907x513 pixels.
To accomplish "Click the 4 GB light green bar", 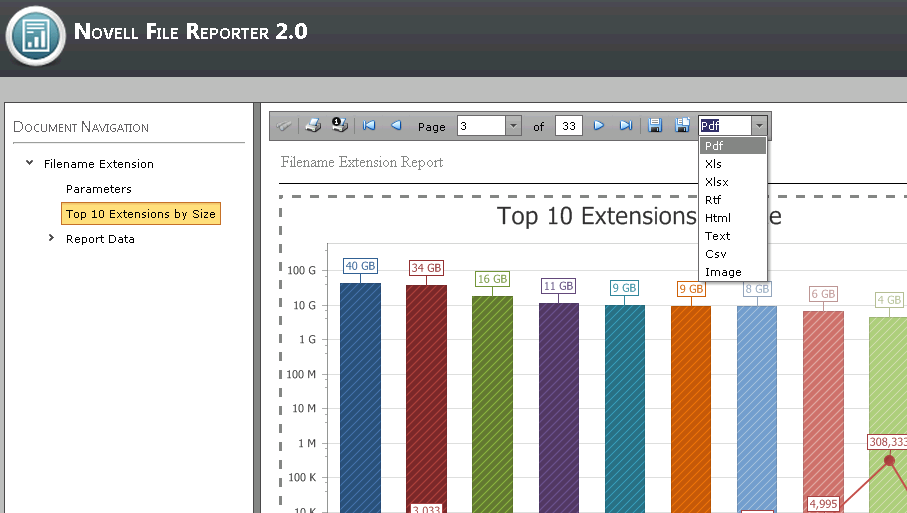I will point(888,415).
